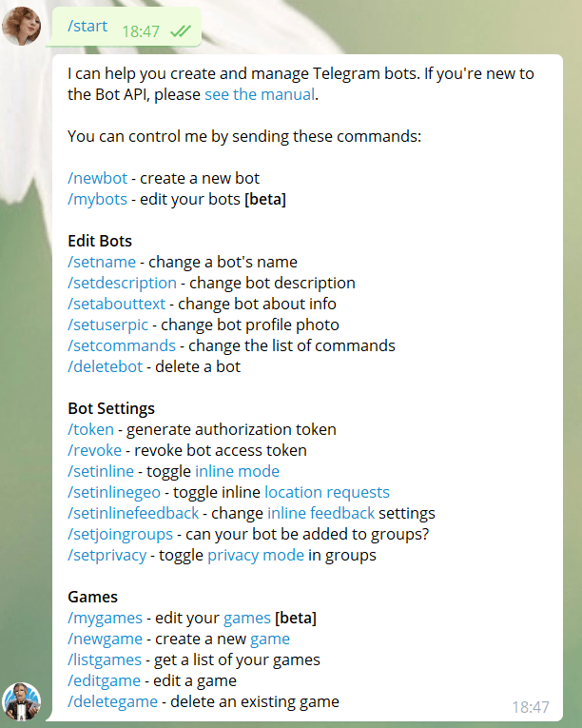Select the /setjoingroups command
Viewport: 582px width, 728px height.
120,534
